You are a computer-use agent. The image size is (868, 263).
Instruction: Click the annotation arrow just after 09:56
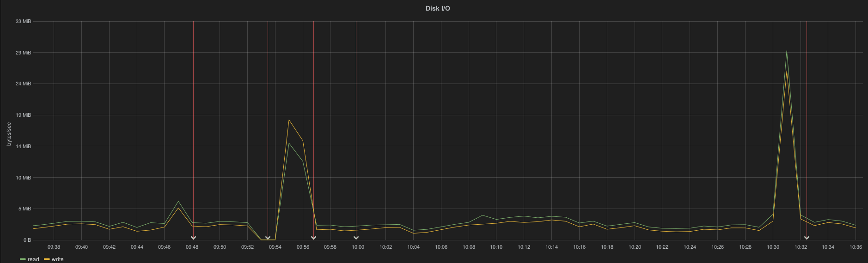pos(313,238)
